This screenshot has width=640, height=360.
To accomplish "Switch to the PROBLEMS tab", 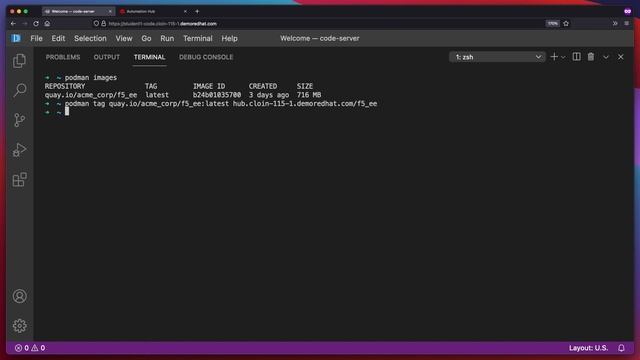I will (63, 57).
